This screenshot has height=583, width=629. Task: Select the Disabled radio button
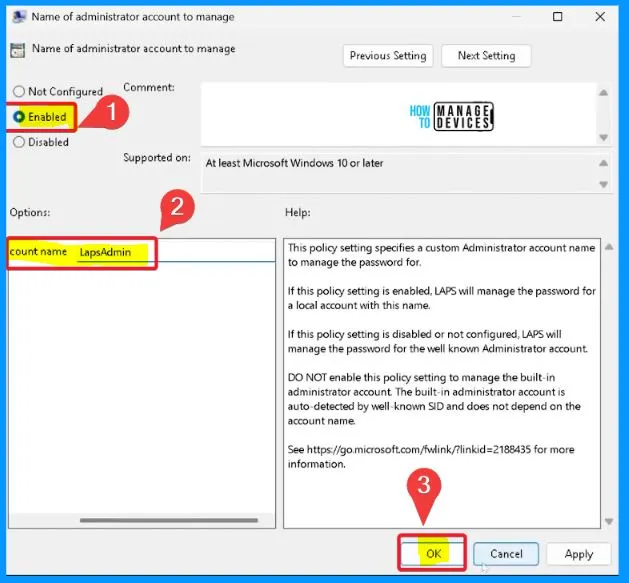[x=18, y=142]
